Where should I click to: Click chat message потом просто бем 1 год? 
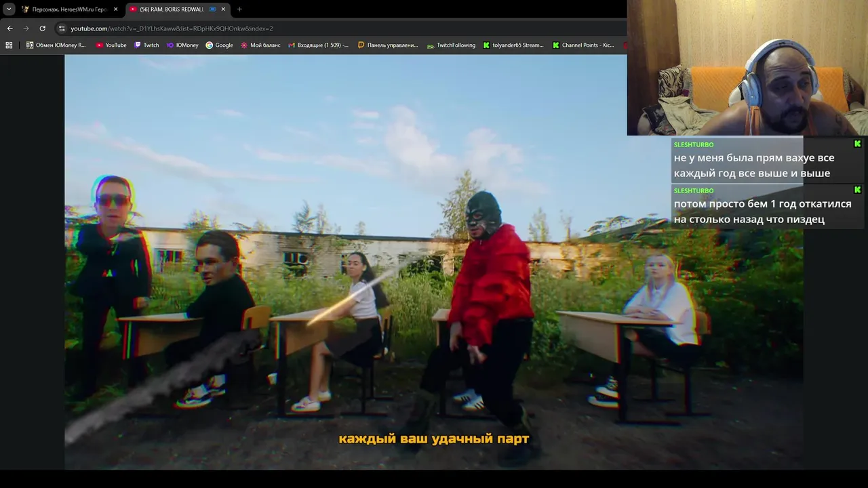click(x=762, y=211)
